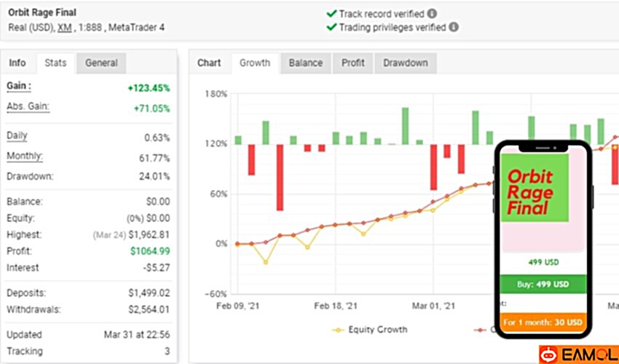Click the Orbit Rage Final product image
619x364 pixels.
[535, 188]
